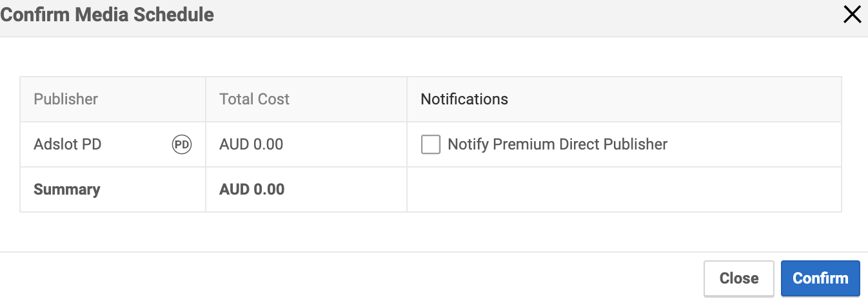Image resolution: width=868 pixels, height=299 pixels.
Task: Select the AUD 0.00 cost for Adslot PD
Action: [252, 144]
